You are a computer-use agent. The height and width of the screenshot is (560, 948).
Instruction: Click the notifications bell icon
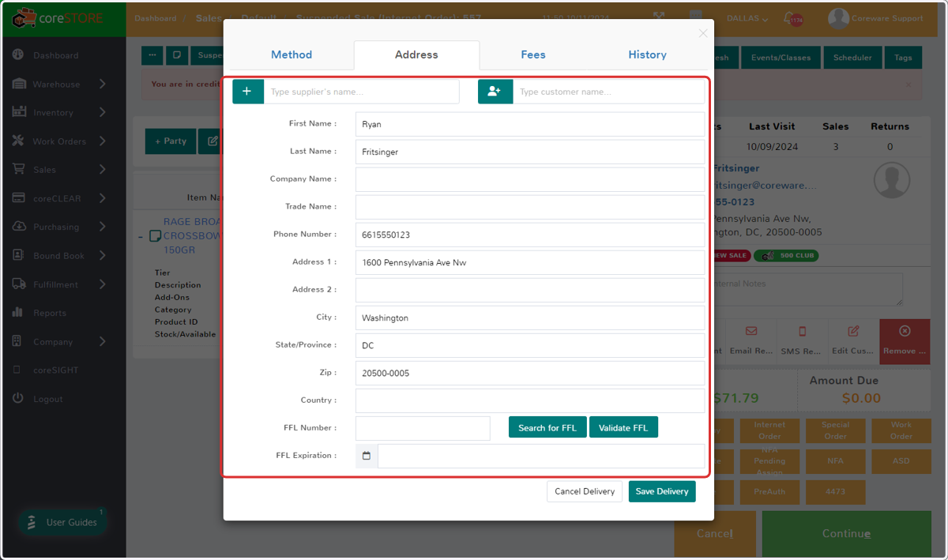pyautogui.click(x=790, y=18)
